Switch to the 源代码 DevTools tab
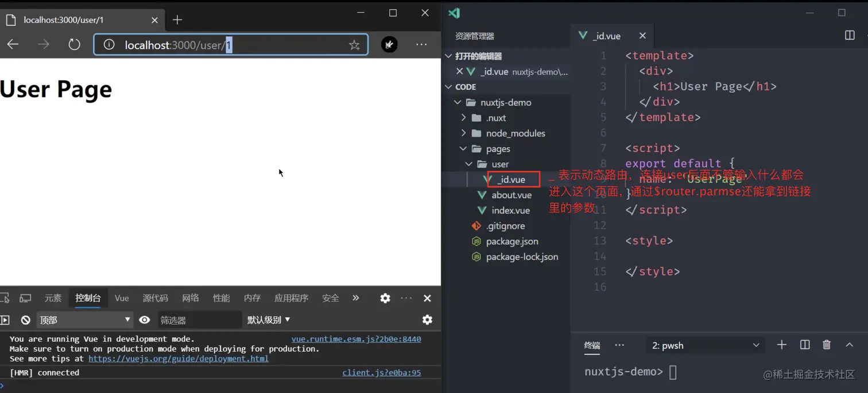The height and width of the screenshot is (393, 868). tap(155, 298)
